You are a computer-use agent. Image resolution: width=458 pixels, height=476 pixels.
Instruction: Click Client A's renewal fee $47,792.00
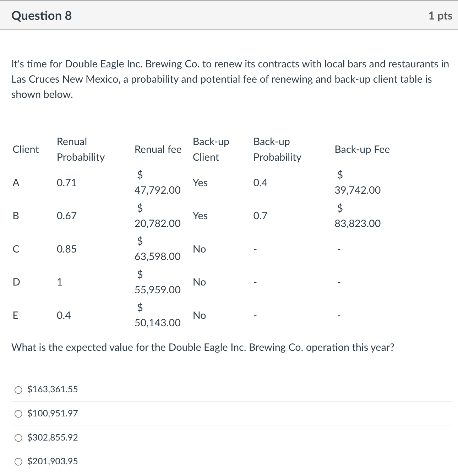[x=157, y=182]
